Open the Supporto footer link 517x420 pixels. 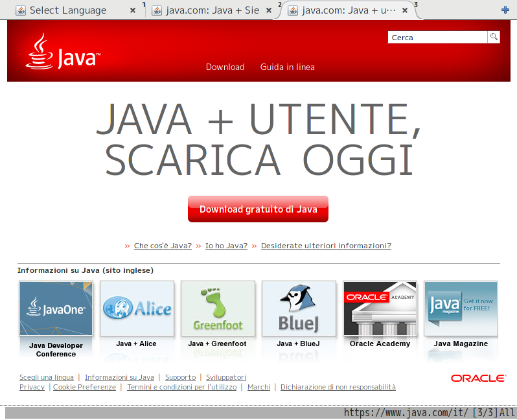tap(180, 377)
